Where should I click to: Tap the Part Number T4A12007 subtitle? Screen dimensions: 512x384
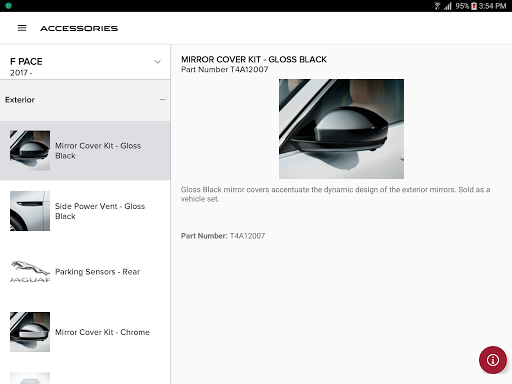(x=224, y=69)
